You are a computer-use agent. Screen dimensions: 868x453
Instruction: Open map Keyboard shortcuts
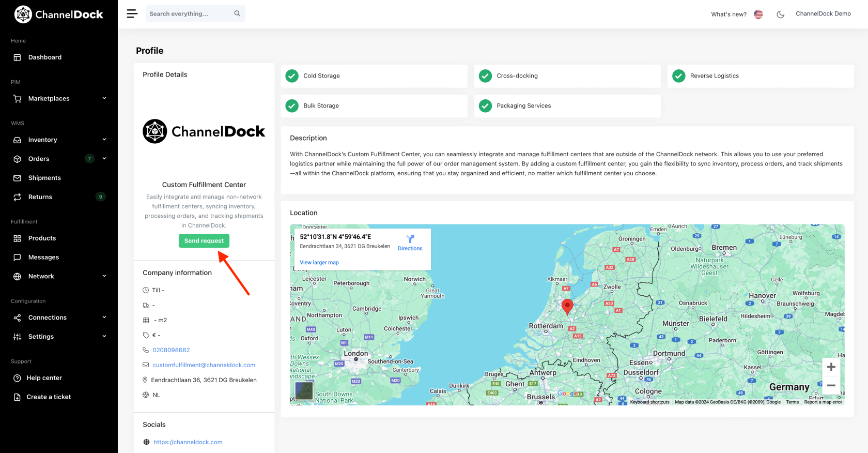[x=649, y=402]
